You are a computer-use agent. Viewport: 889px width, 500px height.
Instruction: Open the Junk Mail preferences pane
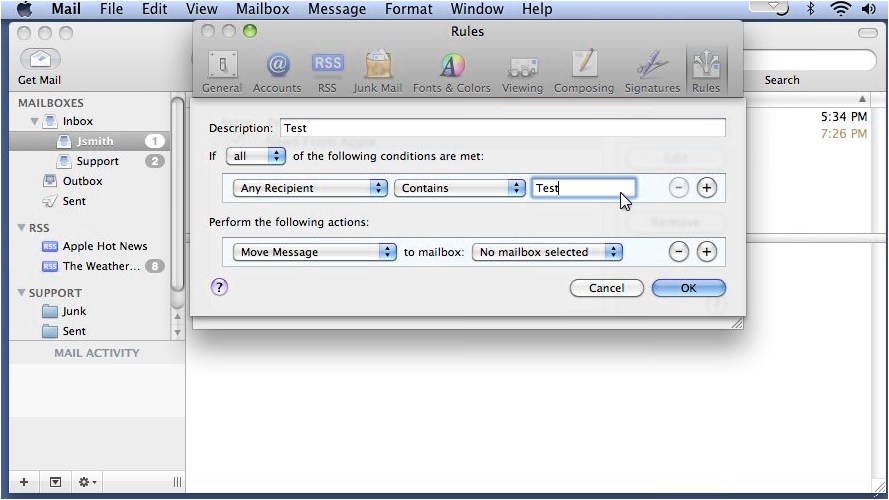[x=378, y=71]
